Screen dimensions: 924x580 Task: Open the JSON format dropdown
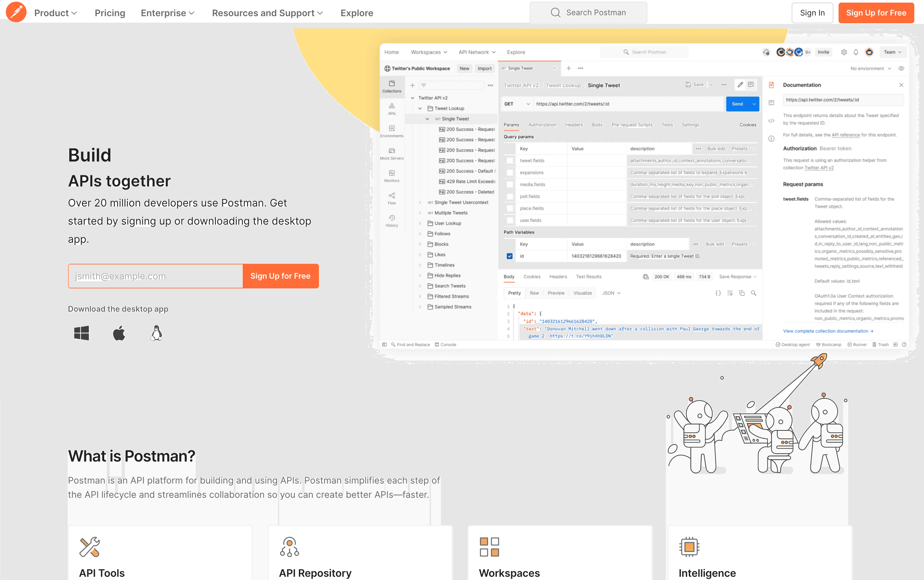point(611,293)
